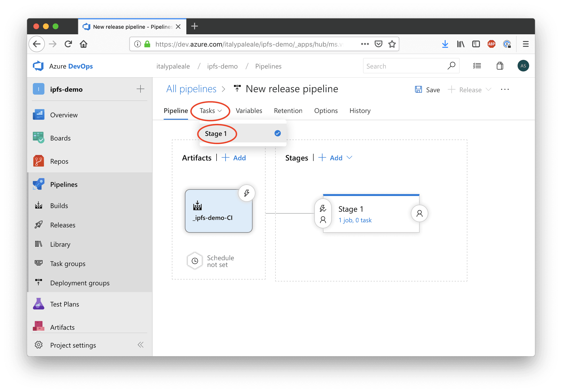The image size is (562, 392).
Task: Switch to the Retention tab
Action: click(x=288, y=111)
